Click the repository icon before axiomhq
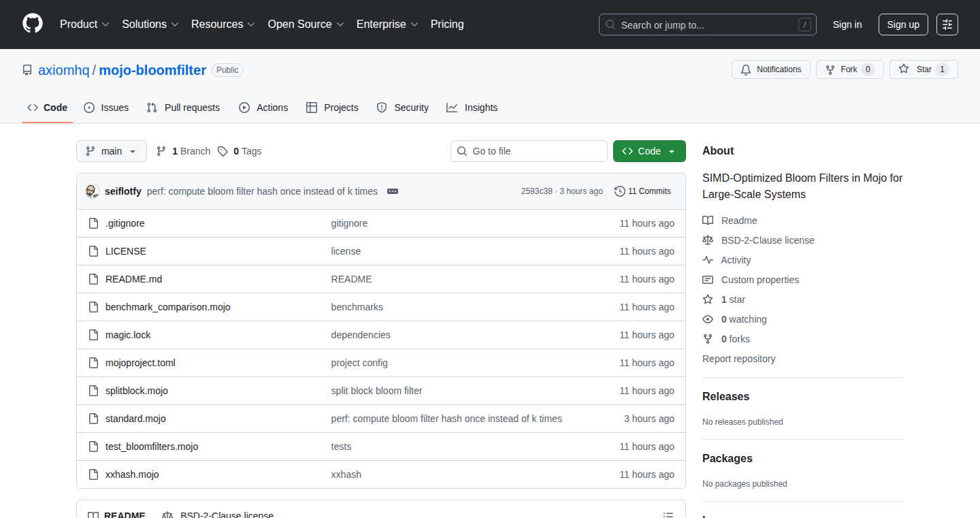 27,70
